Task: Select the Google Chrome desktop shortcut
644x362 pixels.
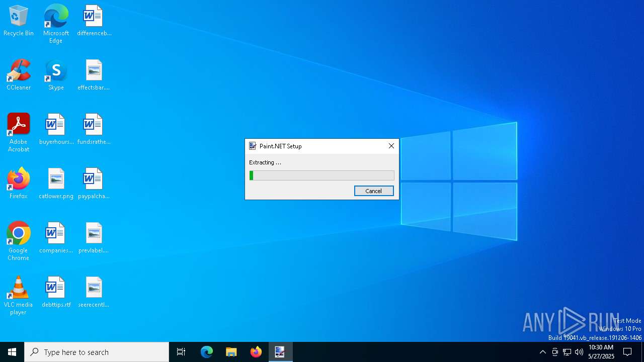Action: click(x=19, y=241)
